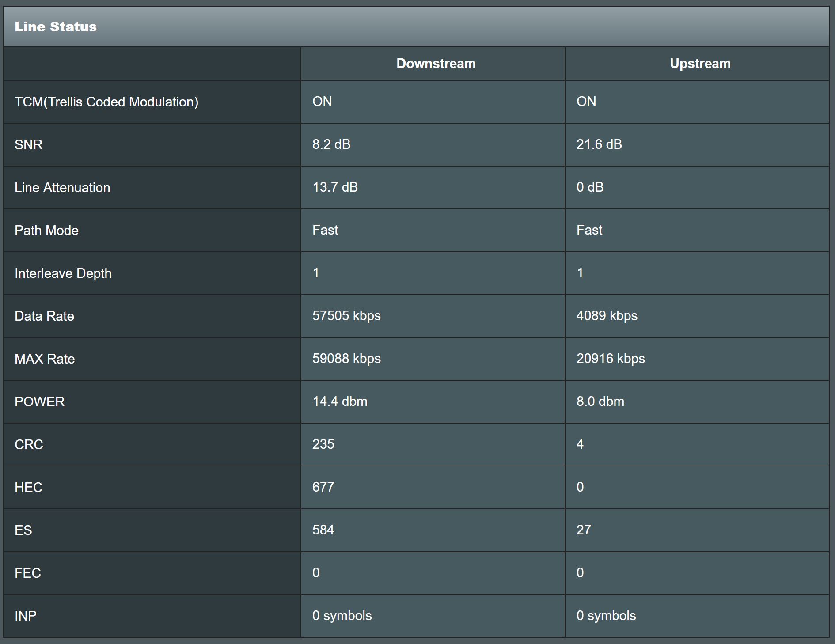Select upstream Path Mode value Fast

[x=589, y=230]
